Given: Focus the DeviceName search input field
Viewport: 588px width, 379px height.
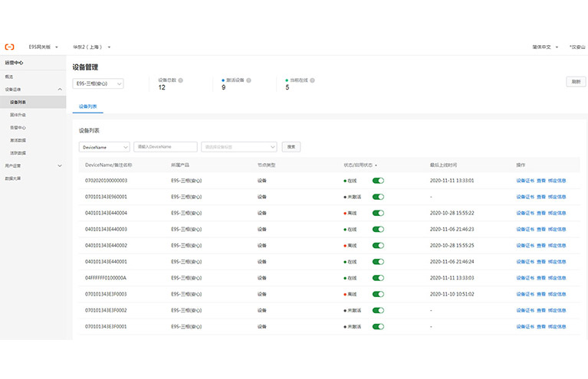Looking at the screenshot, I should 166,147.
